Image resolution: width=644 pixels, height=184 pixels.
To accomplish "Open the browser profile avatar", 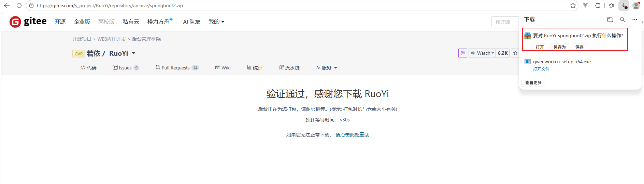I will pyautogui.click(x=636, y=5).
